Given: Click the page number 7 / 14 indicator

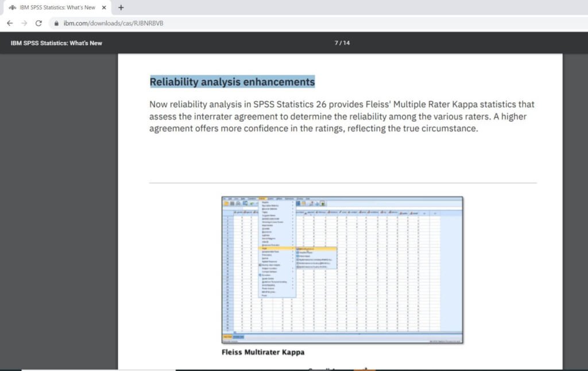Looking at the screenshot, I should coord(342,43).
